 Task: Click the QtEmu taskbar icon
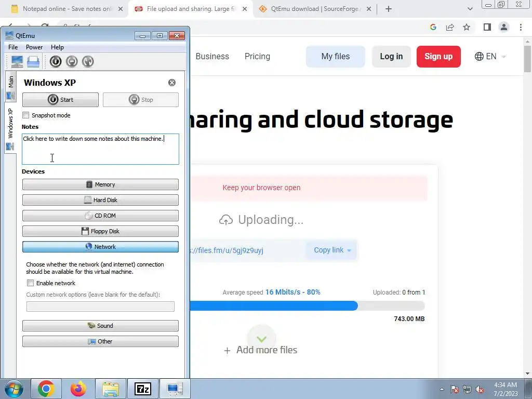(175, 389)
